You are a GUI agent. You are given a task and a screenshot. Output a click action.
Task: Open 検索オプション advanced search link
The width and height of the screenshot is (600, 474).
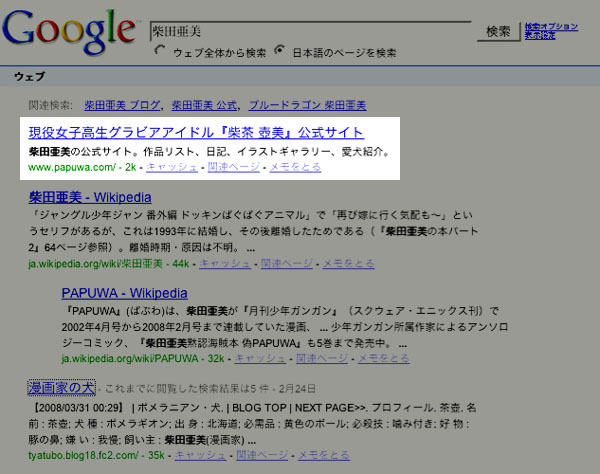[551, 26]
